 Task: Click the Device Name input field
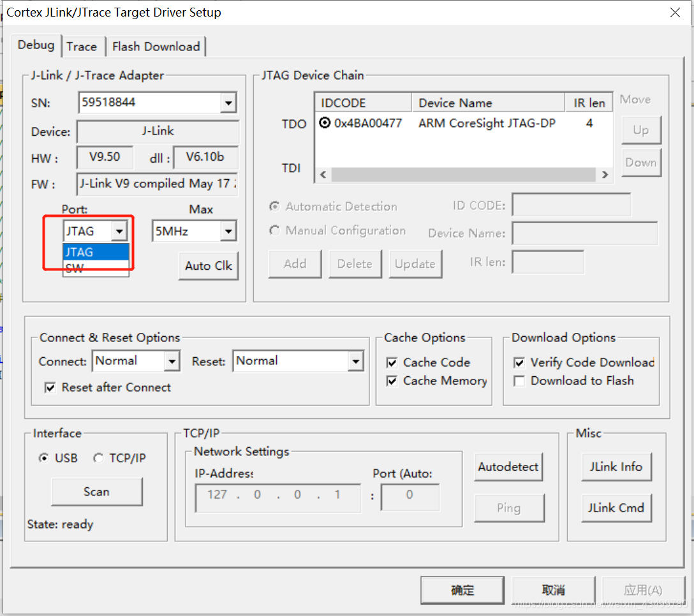point(585,233)
